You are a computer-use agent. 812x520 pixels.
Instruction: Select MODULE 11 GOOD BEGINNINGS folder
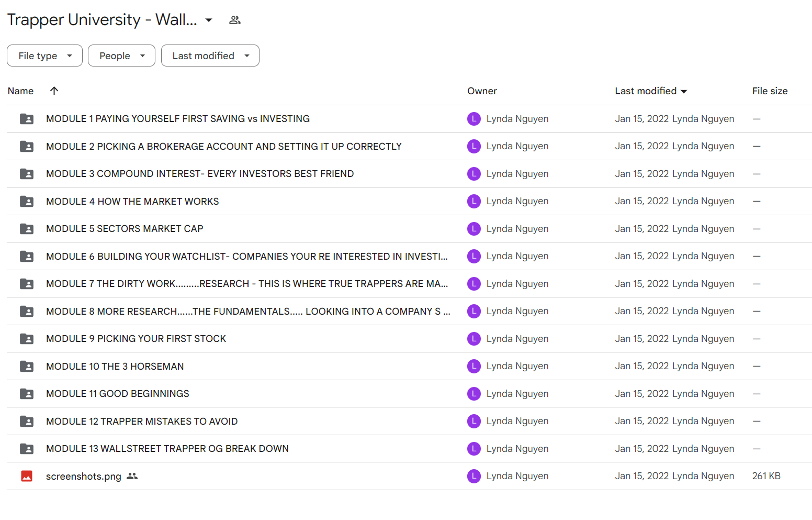click(x=118, y=394)
